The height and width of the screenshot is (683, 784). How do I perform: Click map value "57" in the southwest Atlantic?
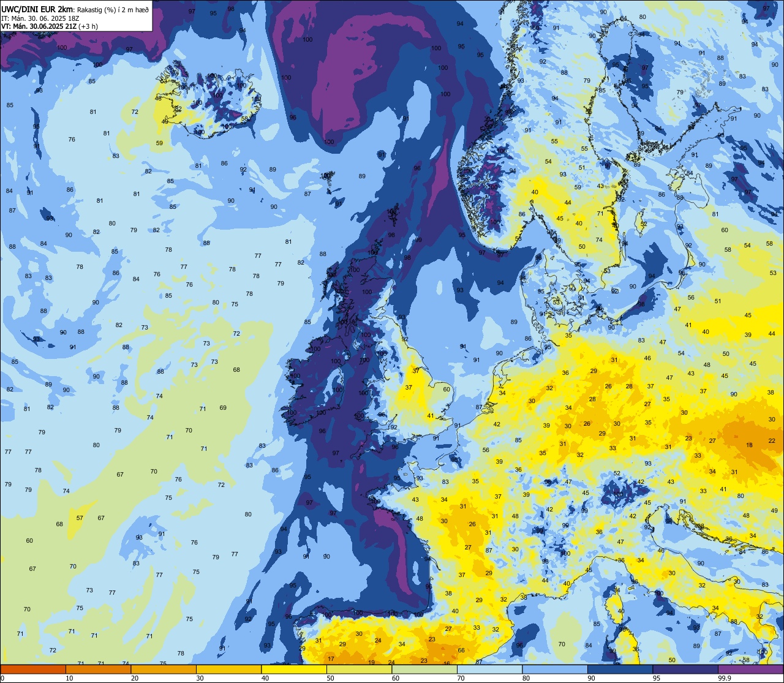(x=80, y=518)
